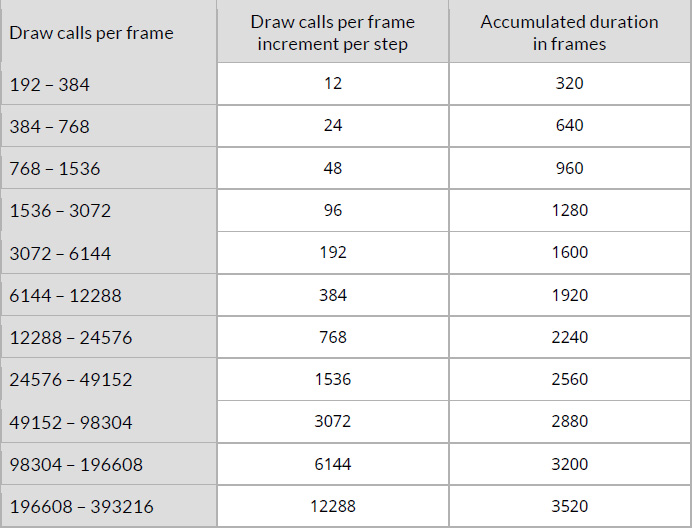
Task: Click the "1536 – 3072" row label
Action: (60, 211)
